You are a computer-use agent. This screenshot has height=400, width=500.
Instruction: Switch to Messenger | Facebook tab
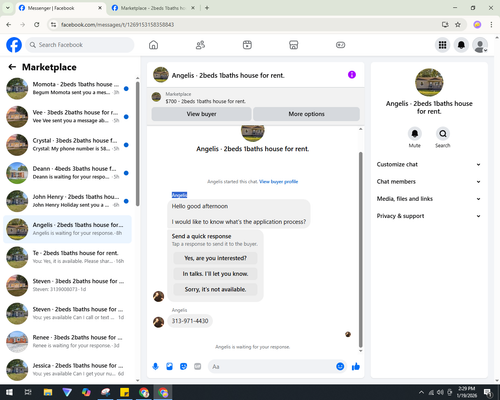point(60,8)
